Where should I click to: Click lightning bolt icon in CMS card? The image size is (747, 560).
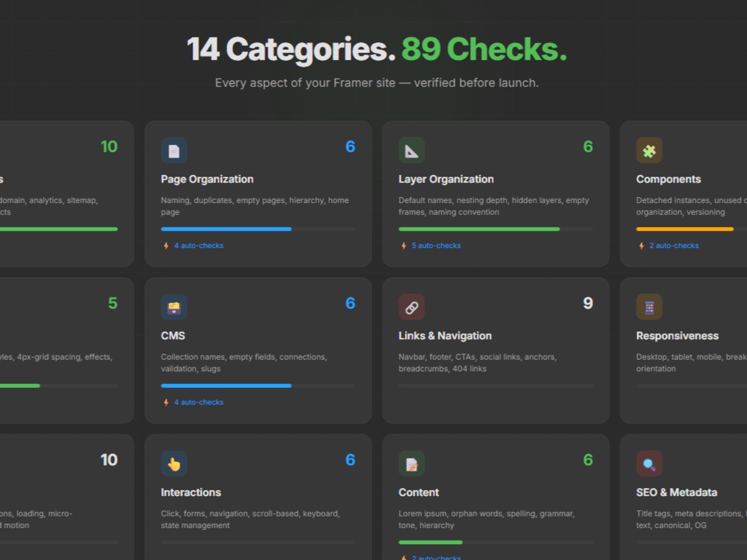click(x=166, y=402)
